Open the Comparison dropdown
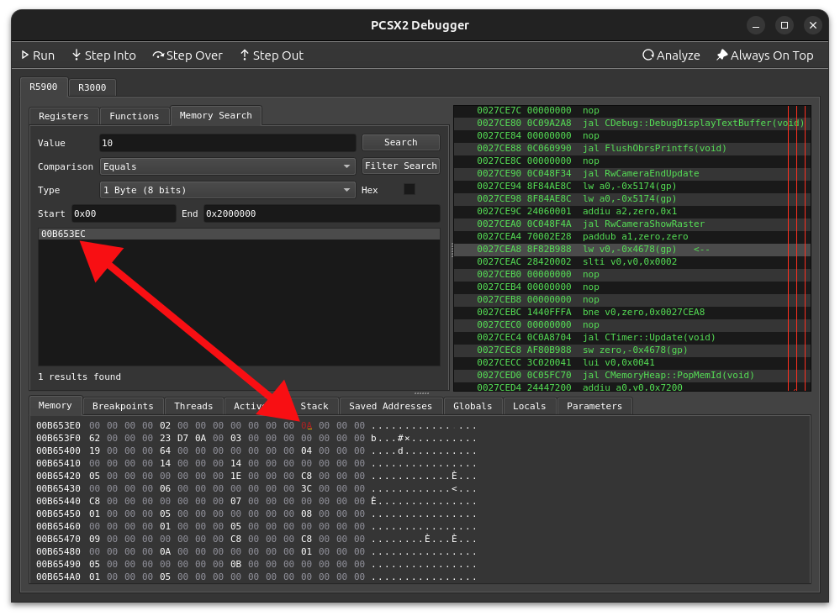 click(x=228, y=166)
